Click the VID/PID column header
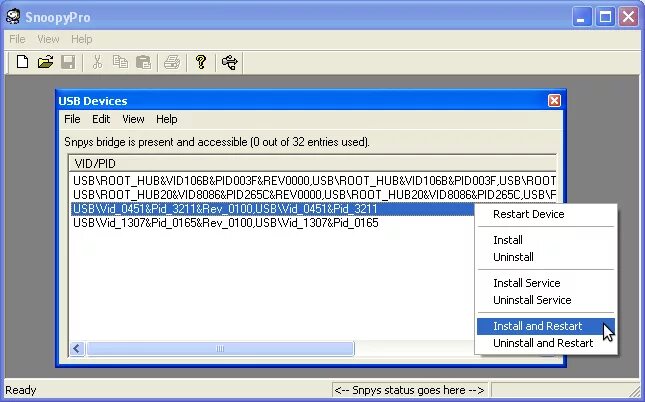The image size is (645, 402). point(313,164)
